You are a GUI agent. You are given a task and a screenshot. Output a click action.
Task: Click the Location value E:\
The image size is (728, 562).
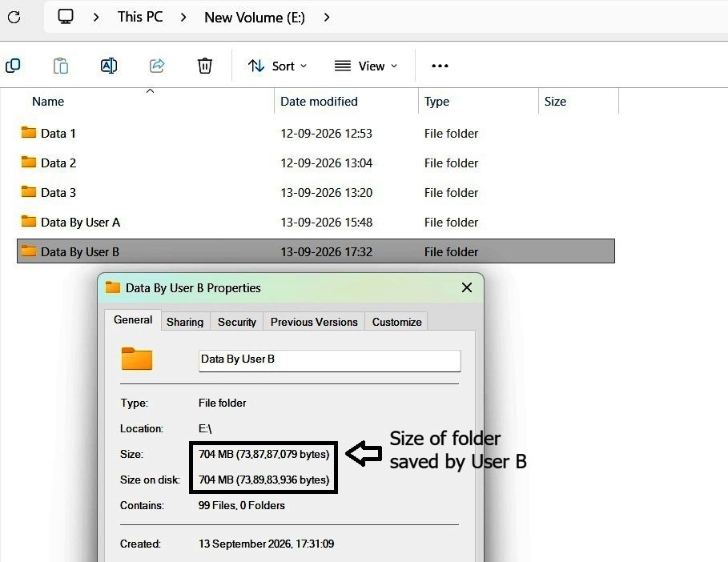205,428
